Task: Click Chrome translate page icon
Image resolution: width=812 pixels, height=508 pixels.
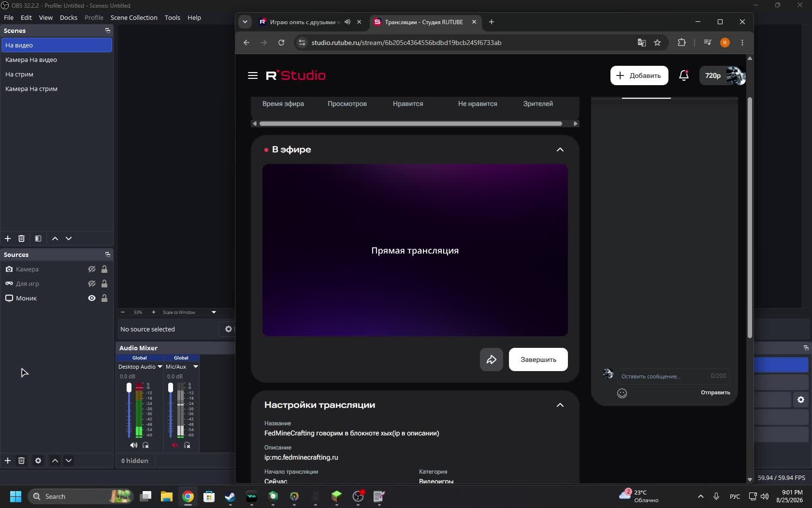Action: (x=642, y=43)
